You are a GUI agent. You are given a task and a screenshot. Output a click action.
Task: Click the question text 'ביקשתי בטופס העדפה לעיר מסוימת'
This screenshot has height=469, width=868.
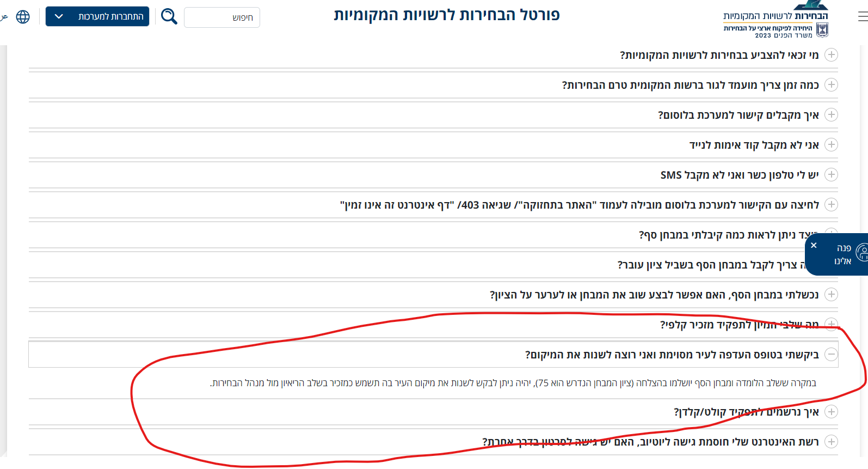[672, 355]
